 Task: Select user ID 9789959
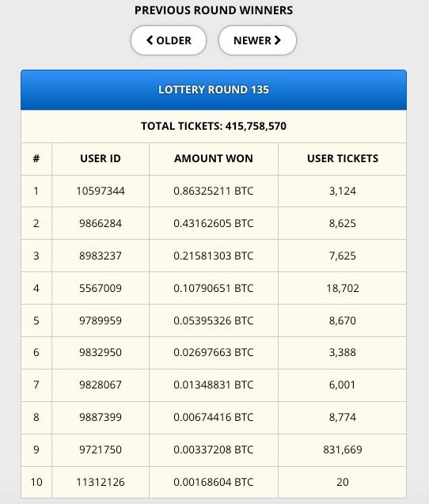coord(101,320)
